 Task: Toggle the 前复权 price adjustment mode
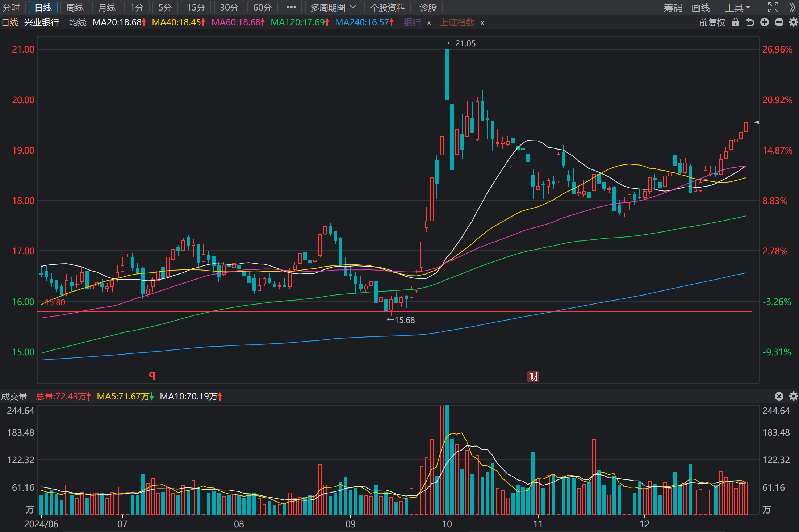pos(712,22)
